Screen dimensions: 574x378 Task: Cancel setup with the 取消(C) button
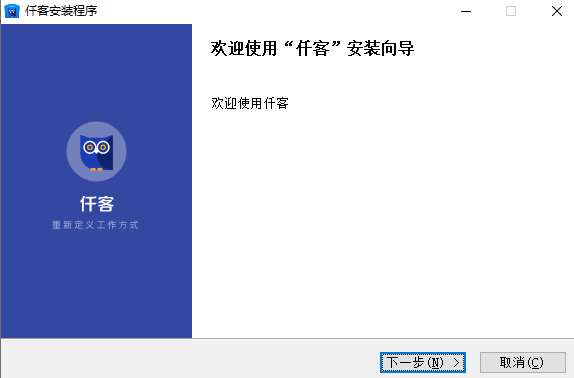tap(523, 363)
